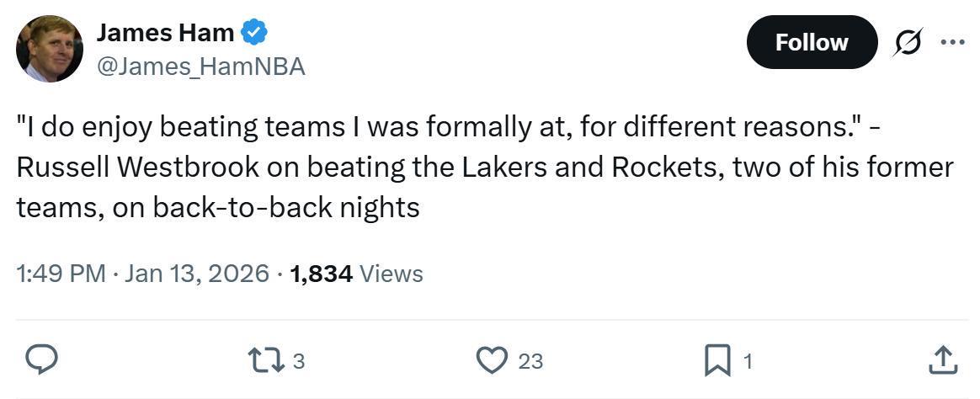Toggle the bookmark icon

(x=716, y=361)
